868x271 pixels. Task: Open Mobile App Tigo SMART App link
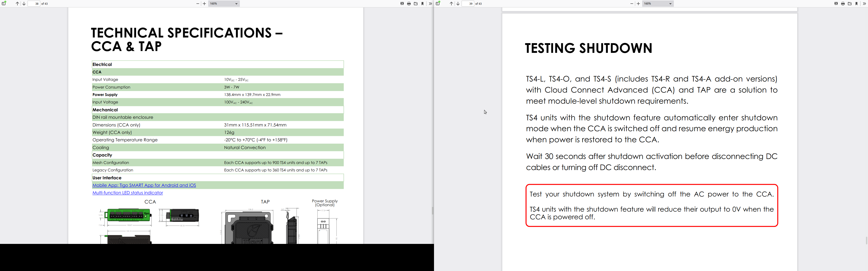click(144, 185)
